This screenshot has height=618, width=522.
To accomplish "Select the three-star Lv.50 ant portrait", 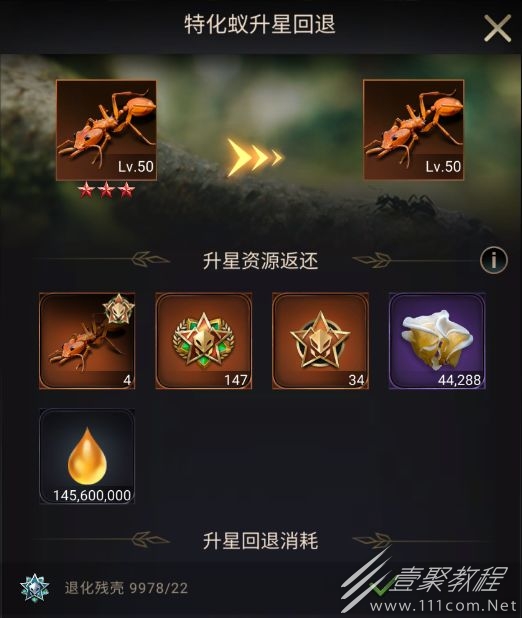I will 106,130.
